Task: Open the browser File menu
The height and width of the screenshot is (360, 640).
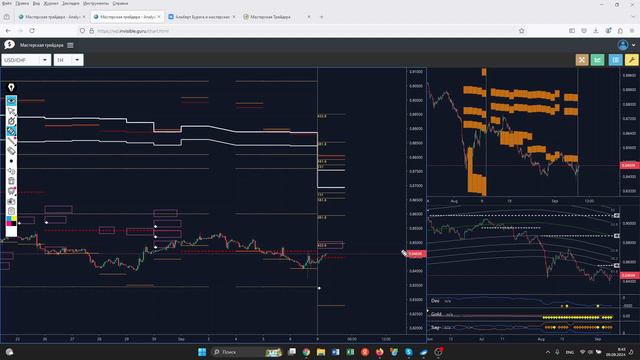Action: click(7, 3)
